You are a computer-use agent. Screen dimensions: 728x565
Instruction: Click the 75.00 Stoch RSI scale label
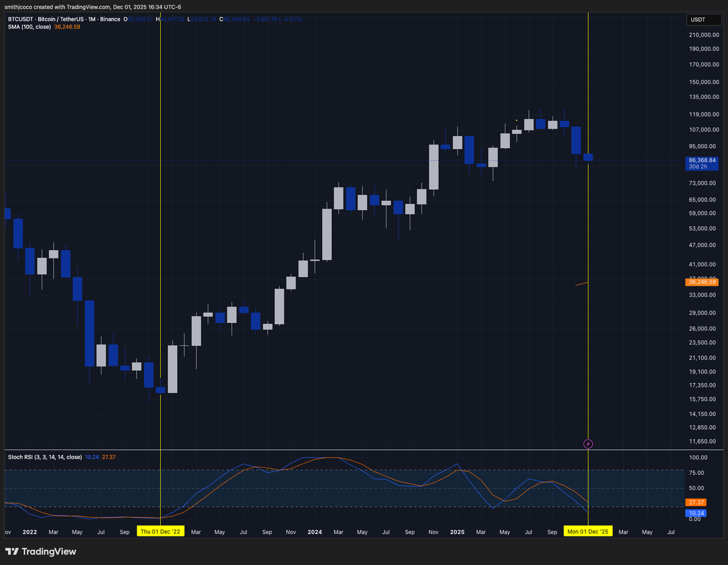coord(696,473)
